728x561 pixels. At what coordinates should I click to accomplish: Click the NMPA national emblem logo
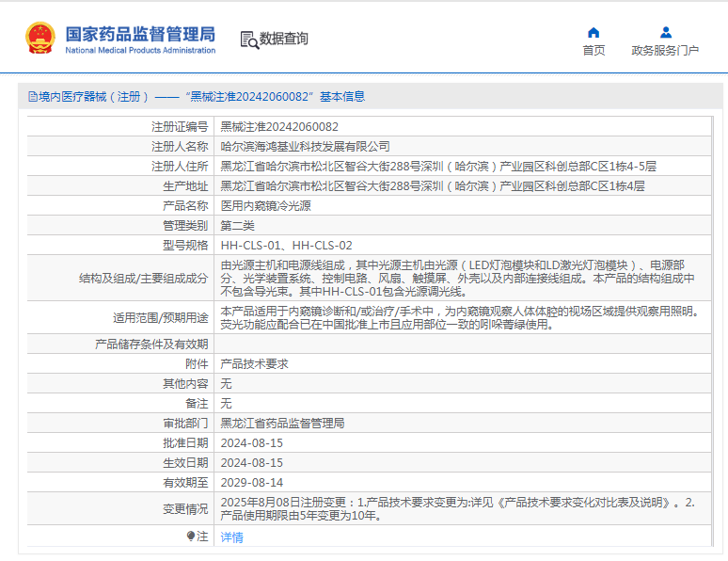click(x=40, y=39)
